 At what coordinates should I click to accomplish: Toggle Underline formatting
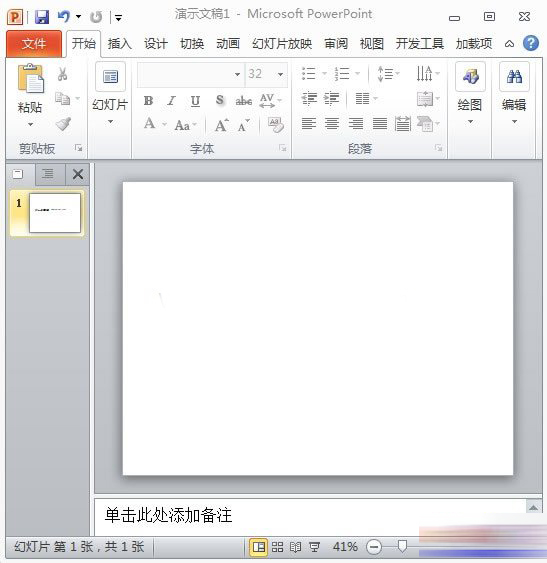[195, 101]
